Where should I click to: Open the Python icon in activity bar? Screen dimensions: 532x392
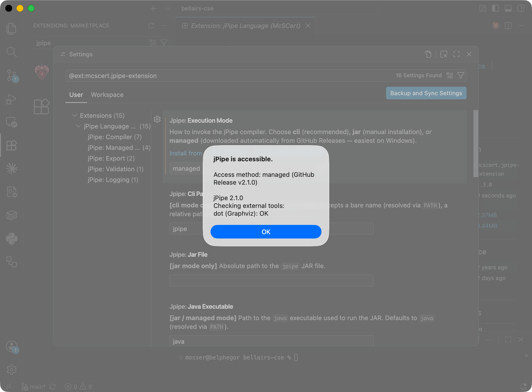pos(11,239)
